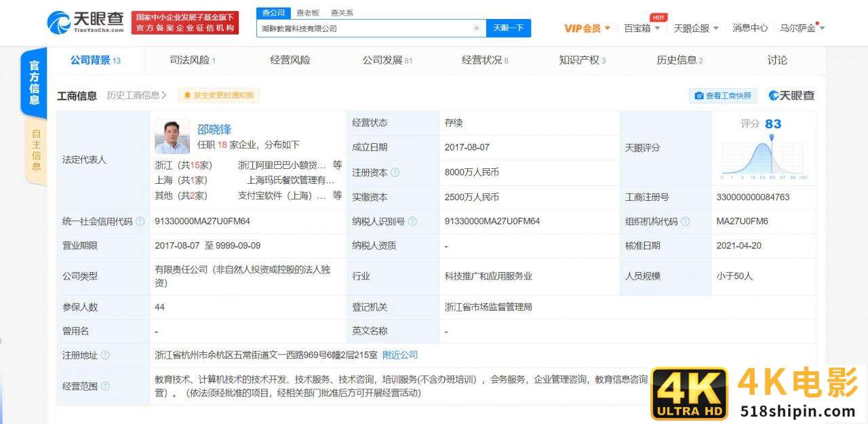Open 浙江阿里巴巴小额贷 company link
This screenshot has height=424, width=868.
point(282,165)
